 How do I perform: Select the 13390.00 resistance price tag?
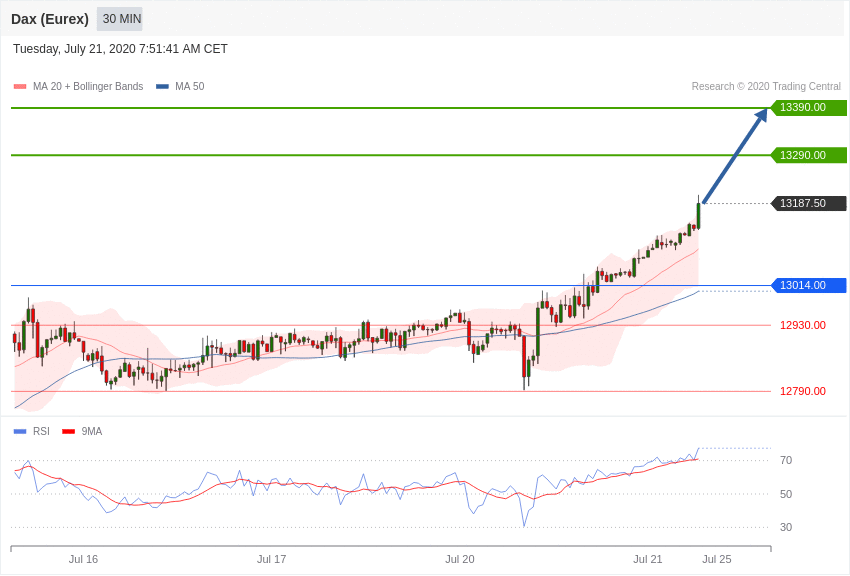tap(808, 108)
